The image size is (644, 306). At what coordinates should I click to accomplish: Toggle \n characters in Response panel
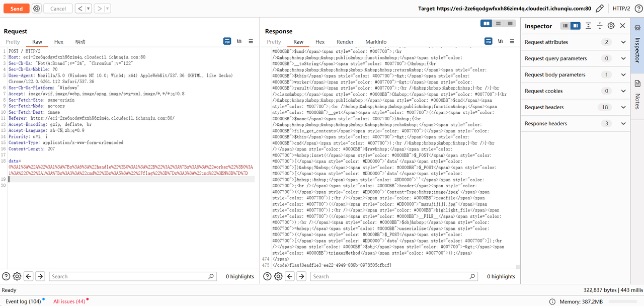[x=501, y=41]
